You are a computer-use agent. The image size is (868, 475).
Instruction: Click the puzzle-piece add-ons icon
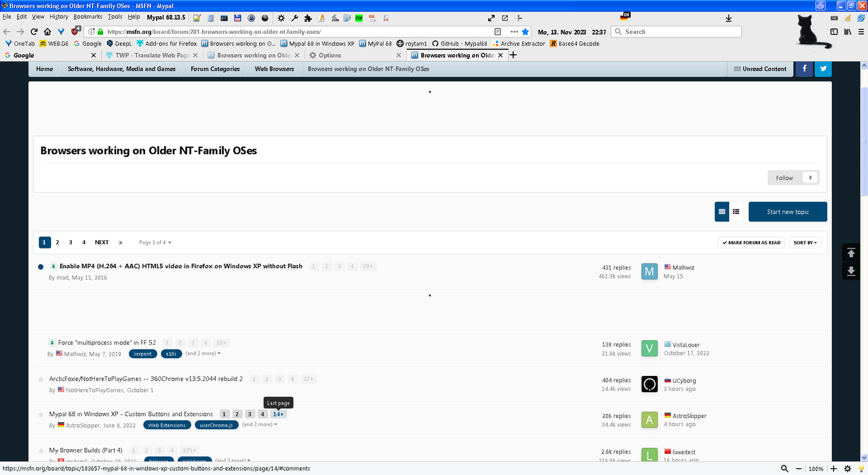[x=308, y=18]
